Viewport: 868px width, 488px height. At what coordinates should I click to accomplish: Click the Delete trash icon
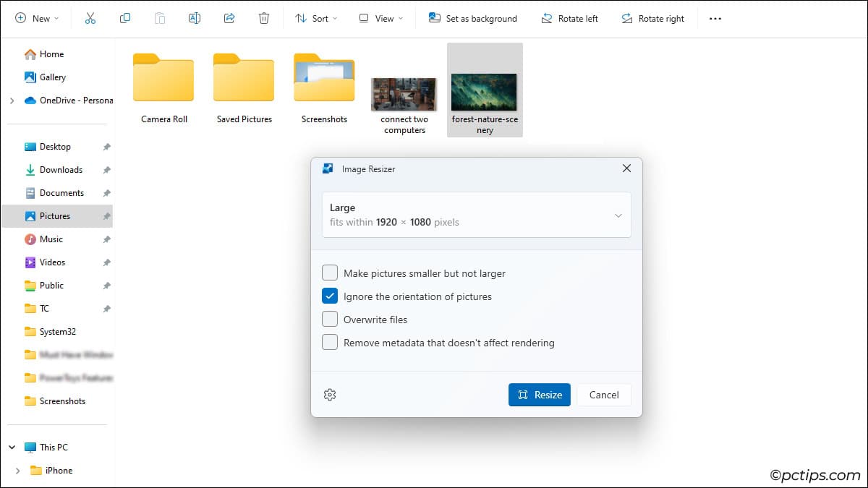264,18
